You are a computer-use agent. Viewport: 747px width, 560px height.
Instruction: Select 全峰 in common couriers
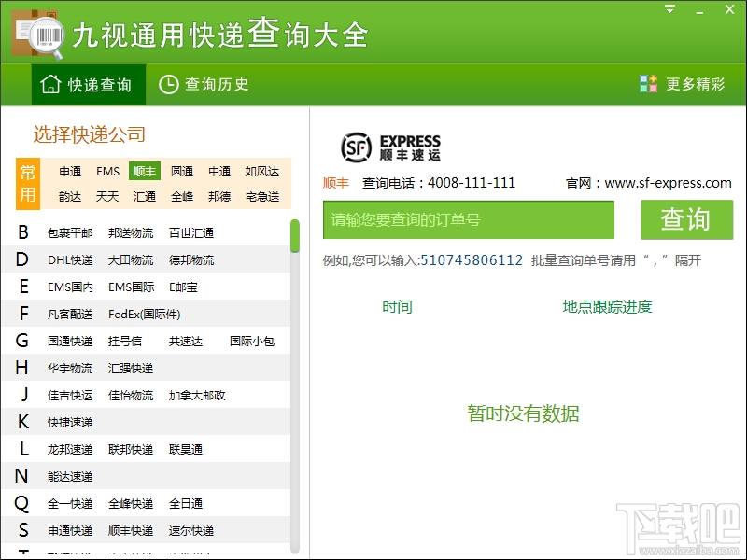182,196
